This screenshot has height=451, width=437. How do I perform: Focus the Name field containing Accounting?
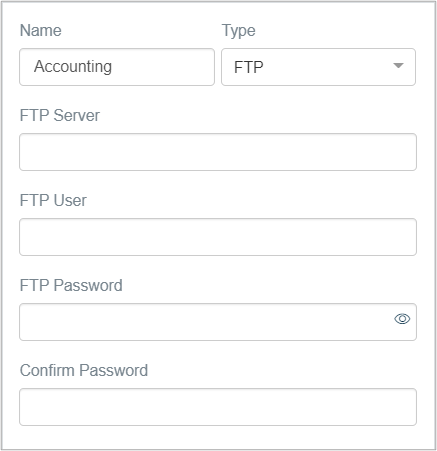[x=117, y=67]
